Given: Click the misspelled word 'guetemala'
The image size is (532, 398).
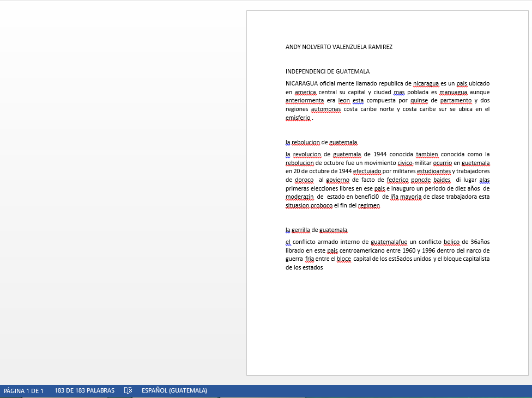Looking at the screenshot, I should pos(475,163).
